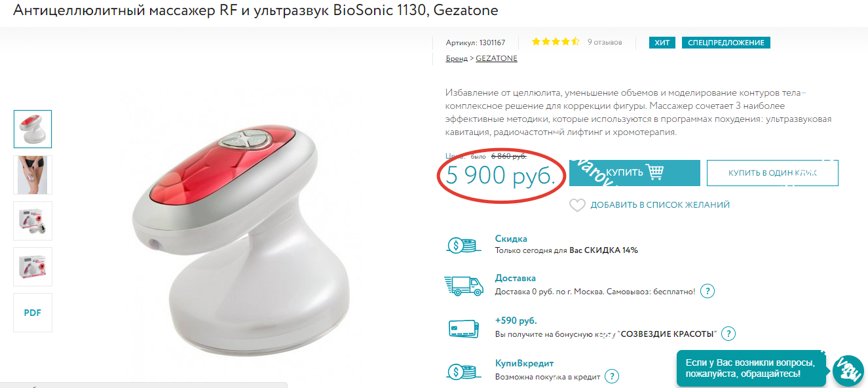
Task: Open the chat widget round icon
Action: pos(848,372)
